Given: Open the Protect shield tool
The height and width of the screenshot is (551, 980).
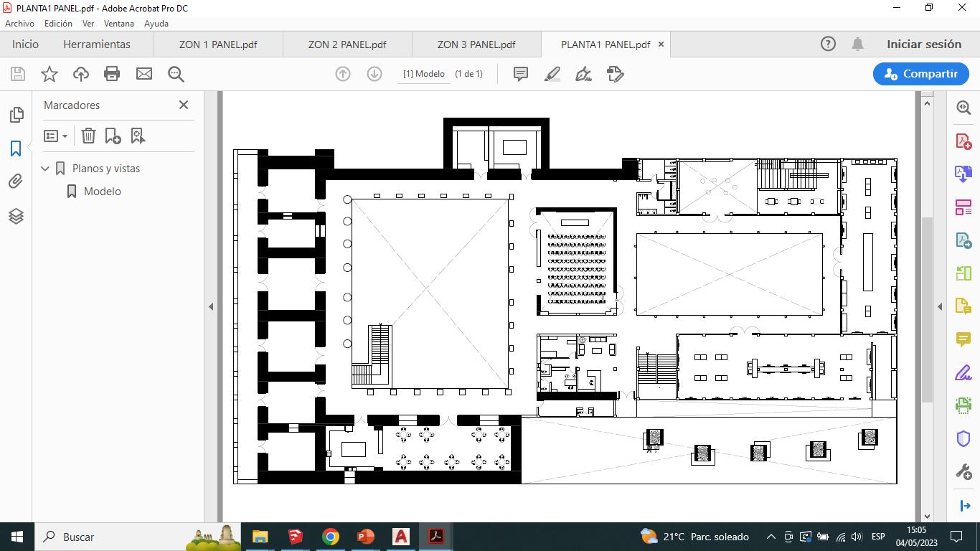Looking at the screenshot, I should tap(963, 438).
